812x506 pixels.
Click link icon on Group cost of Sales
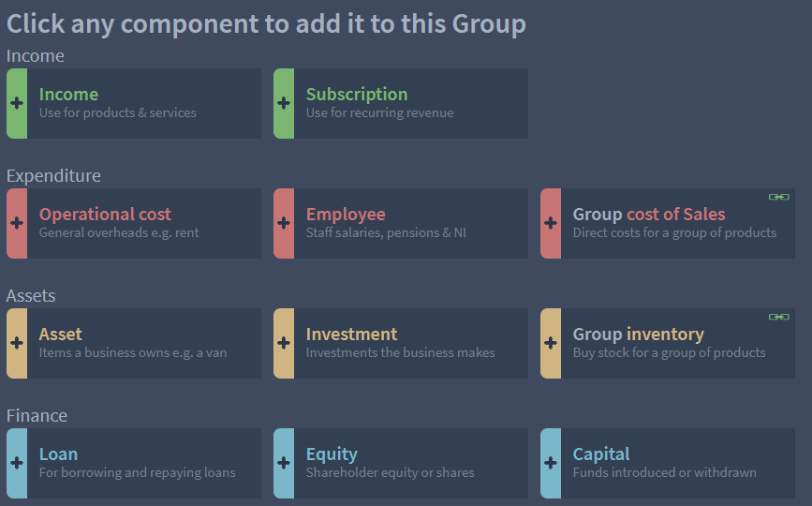point(779,197)
